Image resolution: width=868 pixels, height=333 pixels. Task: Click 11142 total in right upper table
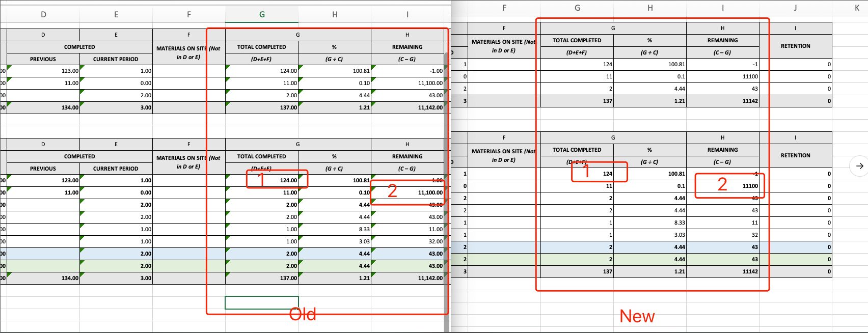[x=723, y=101]
